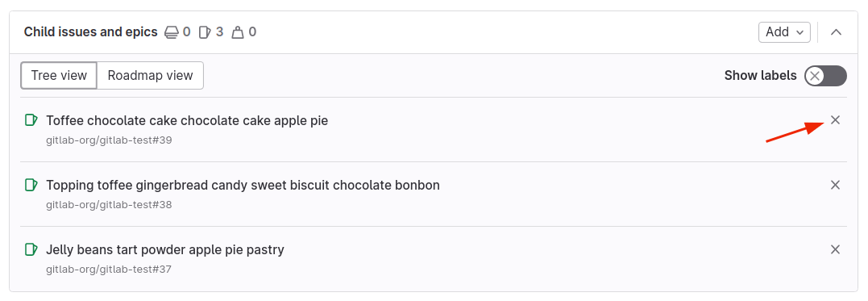Click the gitlab-org/gitlab-test#39 reference

109,140
